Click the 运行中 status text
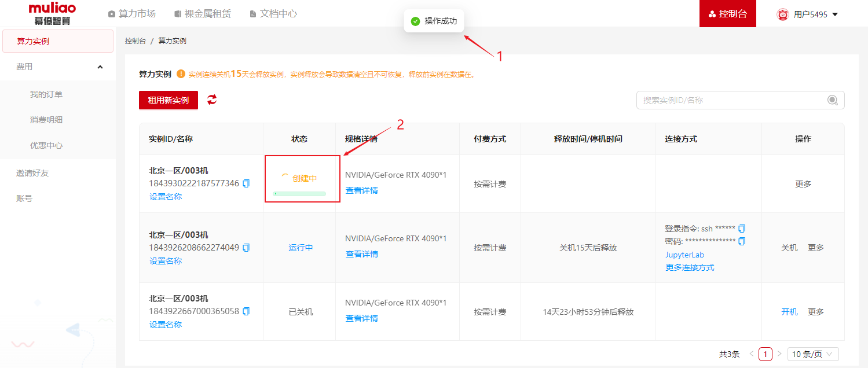The image size is (868, 368). pos(301,248)
